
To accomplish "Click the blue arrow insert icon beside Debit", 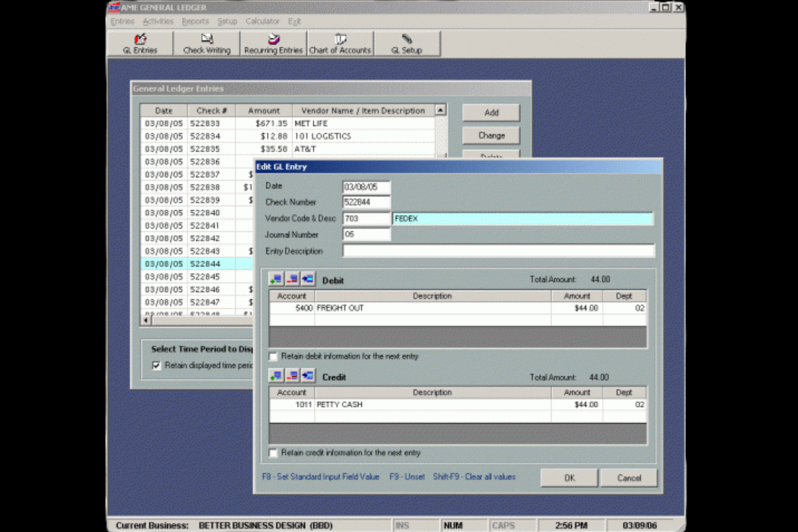I will pos(307,278).
